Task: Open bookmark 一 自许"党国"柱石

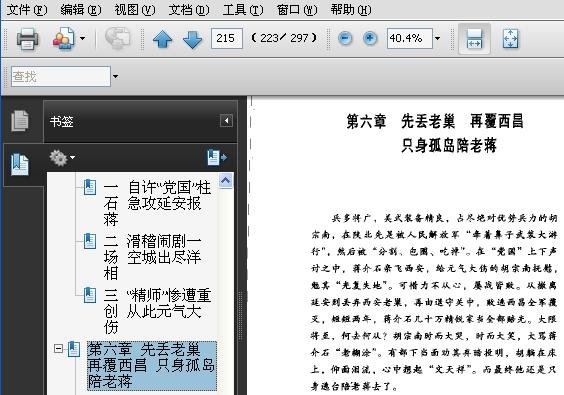Action: point(157,203)
